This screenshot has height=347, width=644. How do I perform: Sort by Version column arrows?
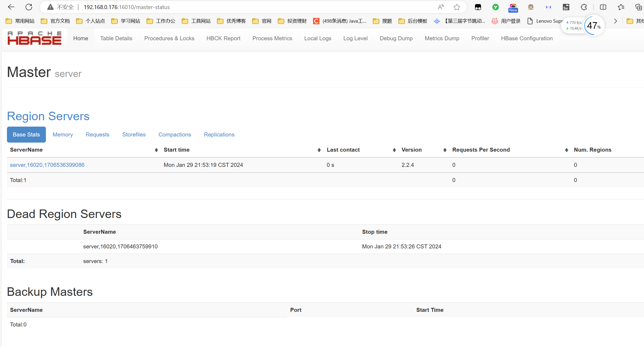(x=445, y=150)
